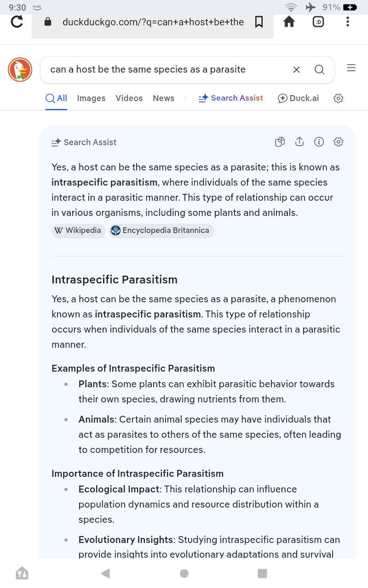368x588 pixels.
Task: Switch to the Videos tab
Action: [x=129, y=98]
